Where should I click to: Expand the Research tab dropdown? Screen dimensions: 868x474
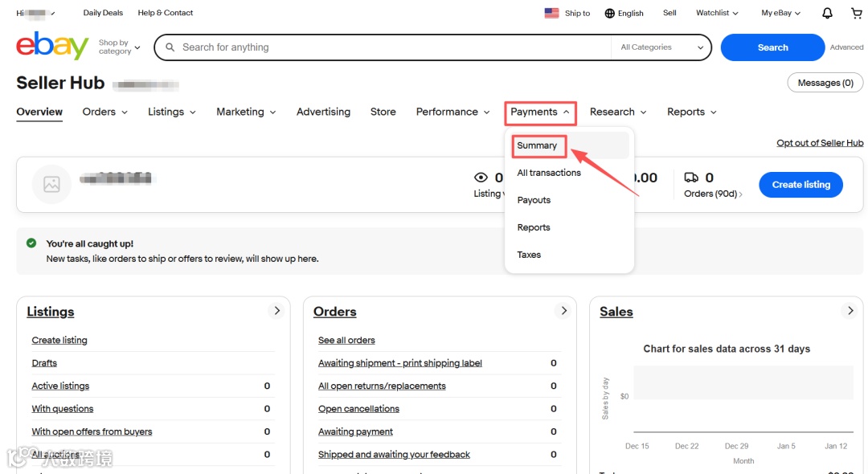click(x=618, y=112)
